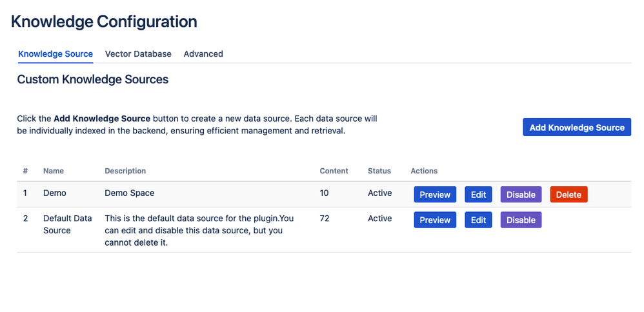Viewport: 644px width, 312px height.
Task: Click the Add Knowledge Source button
Action: 577,127
